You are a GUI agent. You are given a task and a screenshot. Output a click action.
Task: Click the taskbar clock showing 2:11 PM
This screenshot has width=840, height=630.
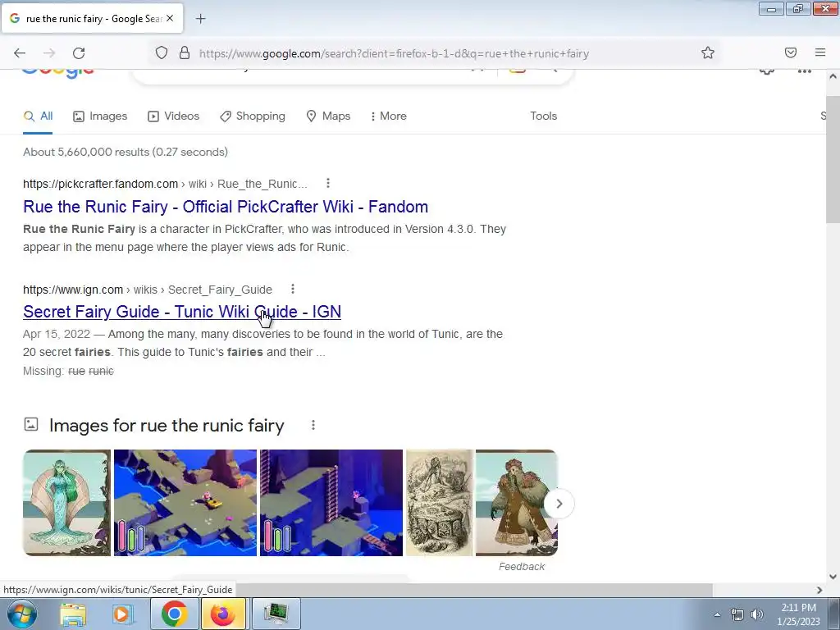798,614
